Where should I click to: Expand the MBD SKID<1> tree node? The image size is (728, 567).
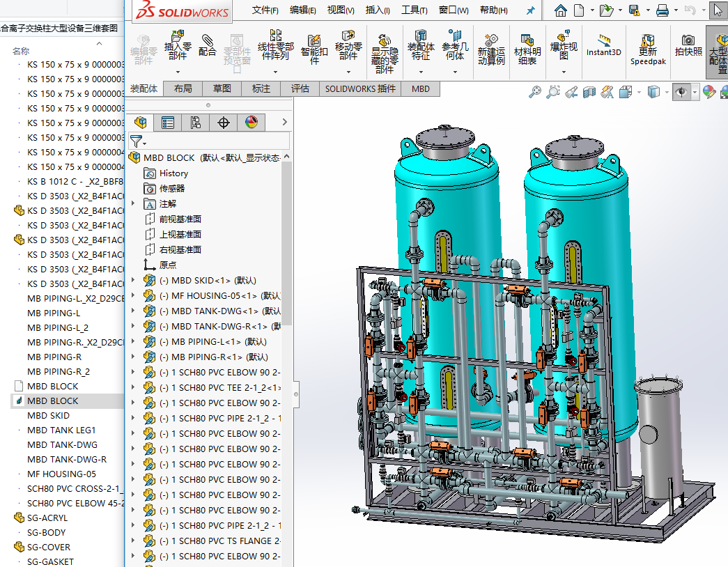(x=134, y=280)
